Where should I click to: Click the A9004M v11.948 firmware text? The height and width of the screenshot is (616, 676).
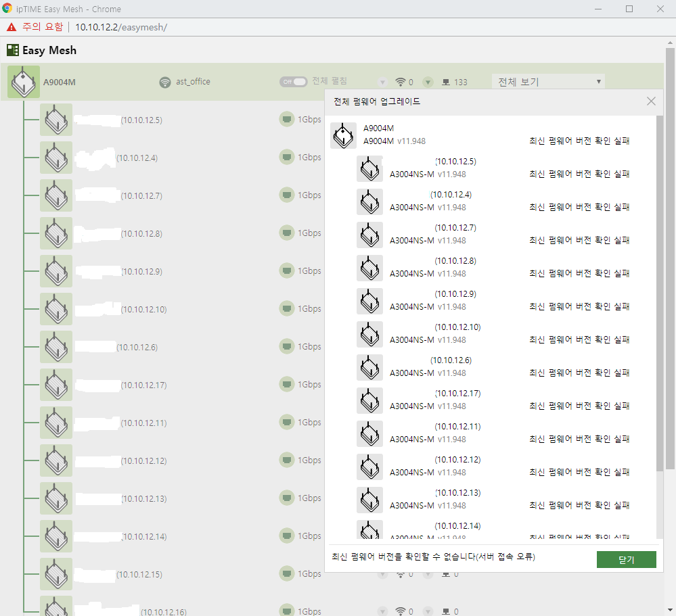[x=394, y=141]
